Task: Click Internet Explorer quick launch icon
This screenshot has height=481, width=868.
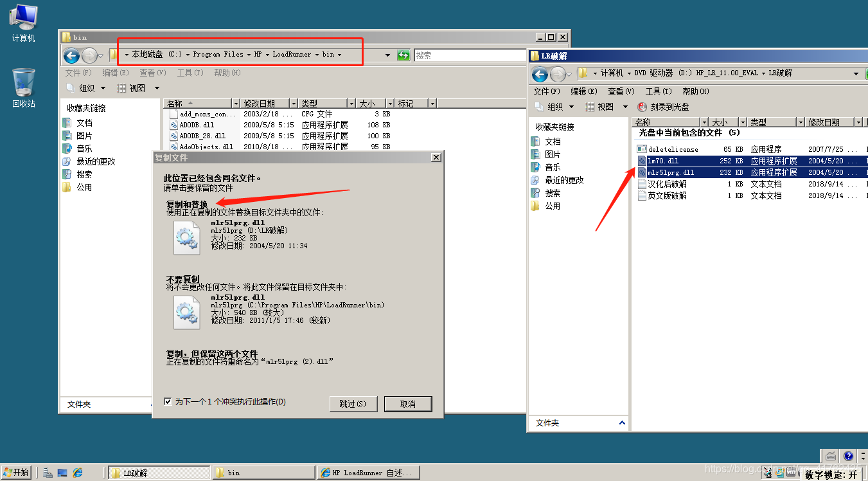Action: coord(78,473)
